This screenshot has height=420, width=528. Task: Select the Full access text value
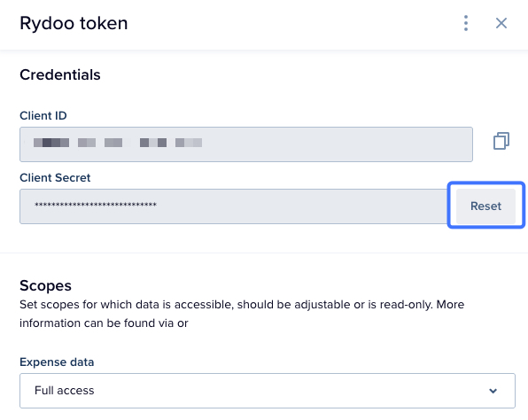65,391
